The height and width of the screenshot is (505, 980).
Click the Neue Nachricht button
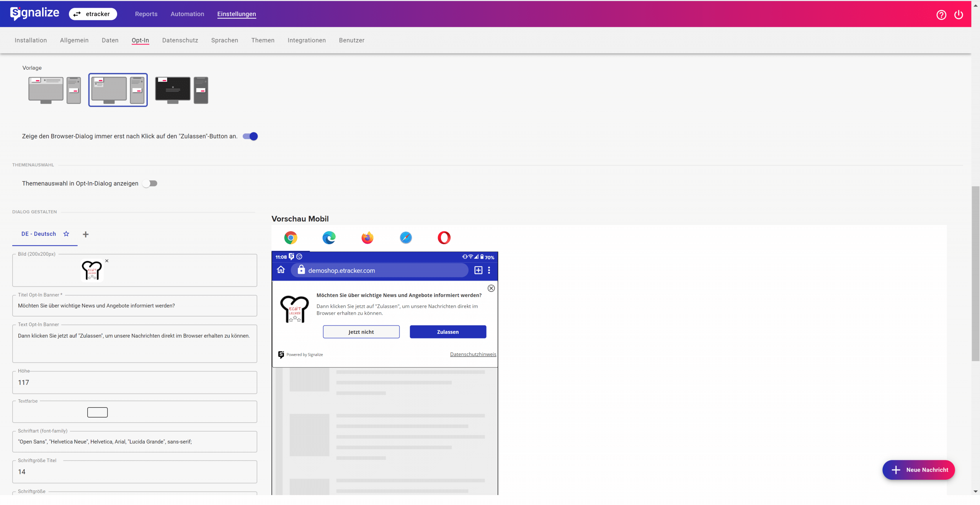919,470
